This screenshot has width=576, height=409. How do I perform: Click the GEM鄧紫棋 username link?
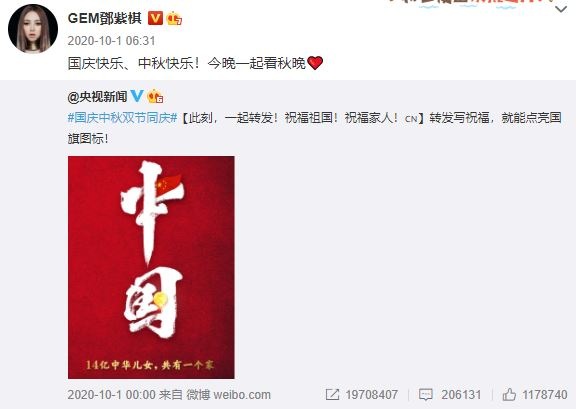click(105, 18)
